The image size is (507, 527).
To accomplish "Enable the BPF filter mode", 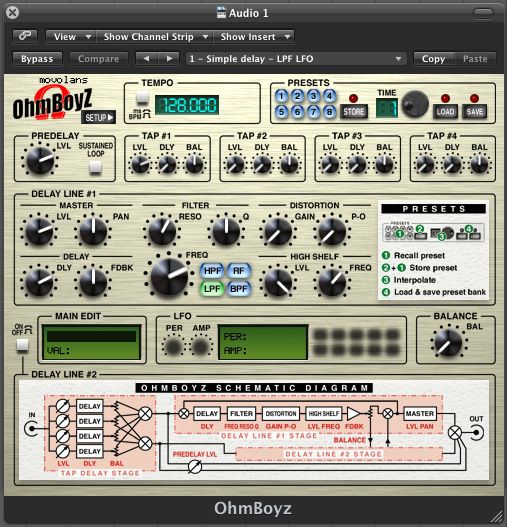I will tap(238, 288).
